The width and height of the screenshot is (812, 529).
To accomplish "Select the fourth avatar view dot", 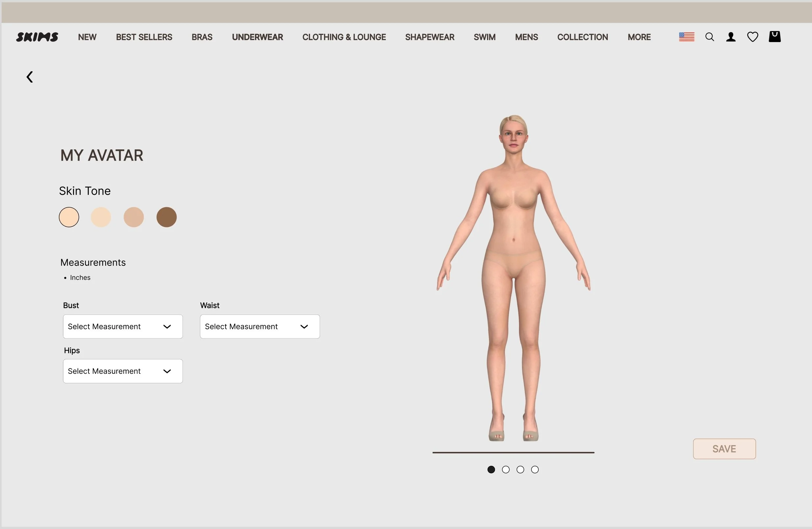I will click(535, 469).
